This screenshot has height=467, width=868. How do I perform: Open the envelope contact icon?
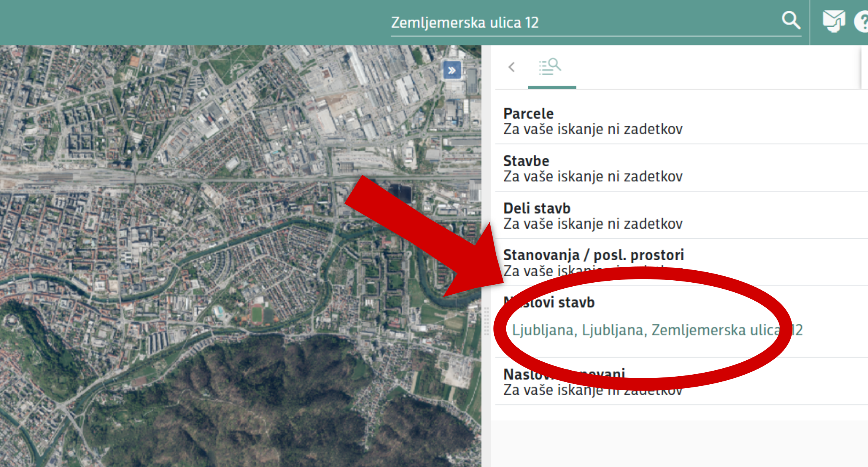pyautogui.click(x=834, y=21)
